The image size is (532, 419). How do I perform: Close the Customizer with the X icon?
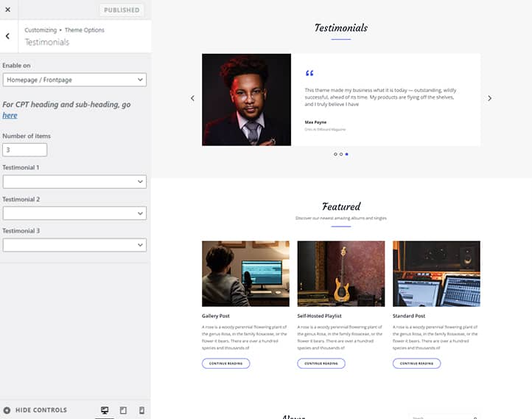(8, 10)
